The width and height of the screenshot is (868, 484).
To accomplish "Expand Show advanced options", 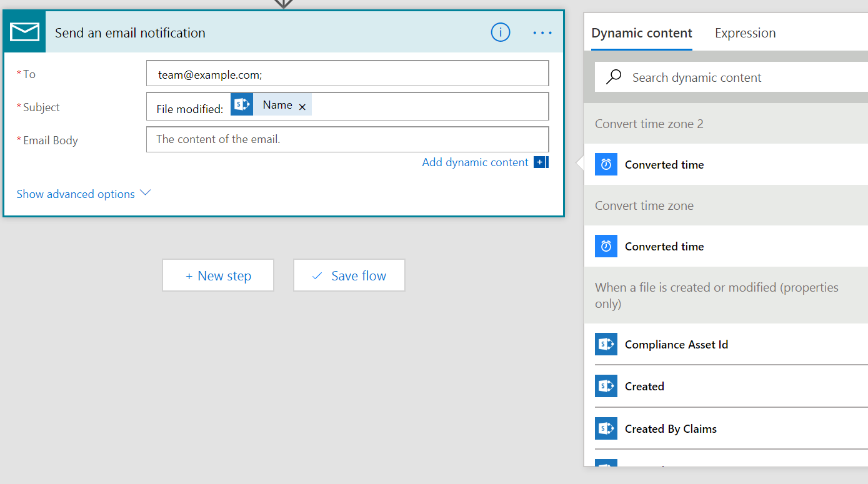I will pos(84,194).
